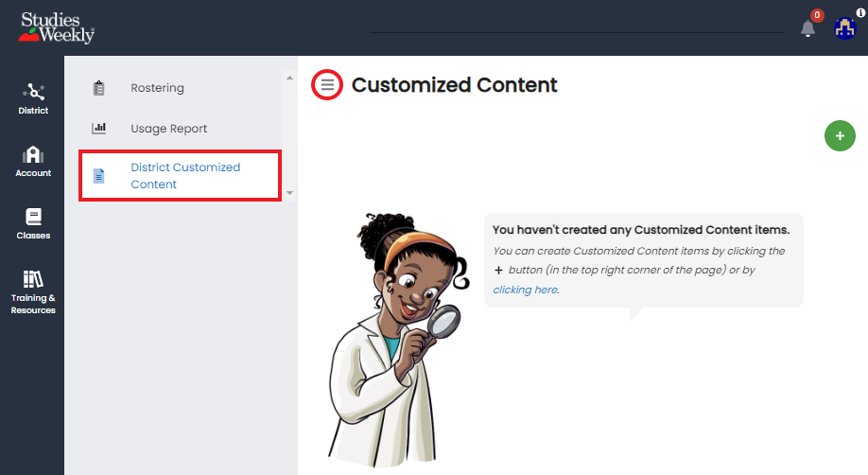868x475 pixels.
Task: Click the notification bell icon
Action: (x=807, y=28)
